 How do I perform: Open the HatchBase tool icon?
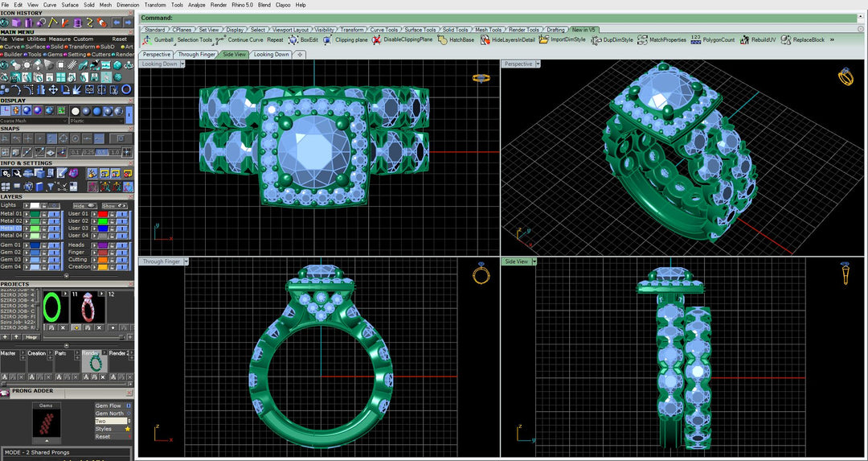click(442, 39)
